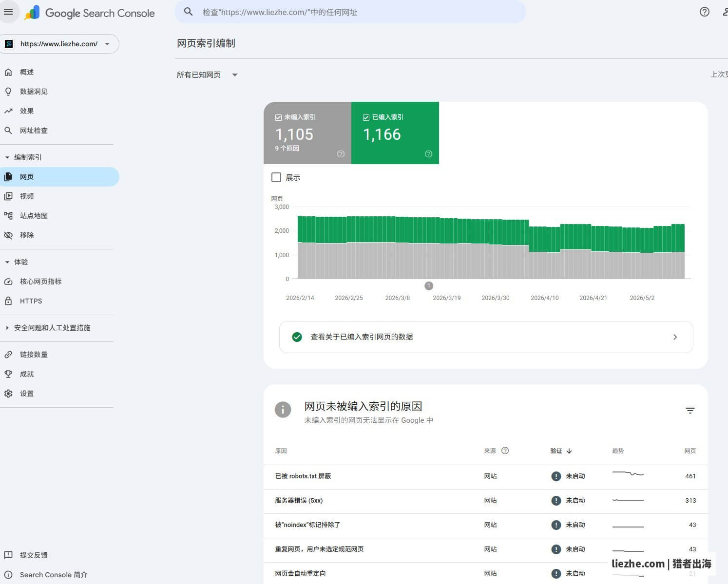Open row 已被 robots.txt 屏蔽
Screen dimensions: 728x584
coord(485,477)
